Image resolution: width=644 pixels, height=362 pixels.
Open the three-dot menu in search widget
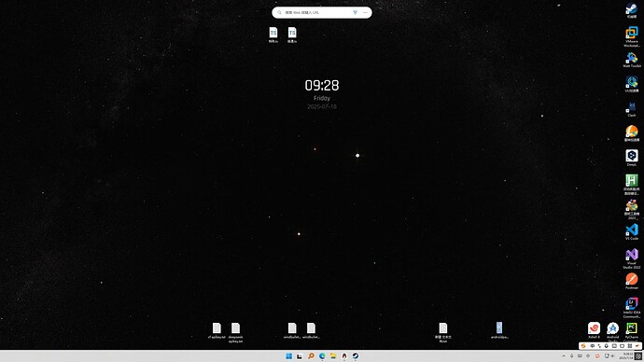tap(365, 13)
